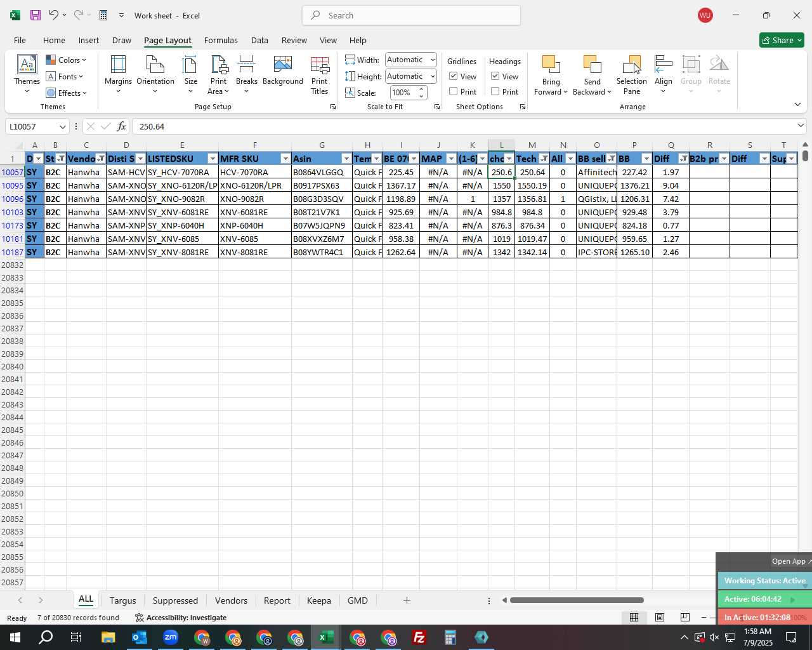The width and height of the screenshot is (812, 650).
Task: Open the Targus sheet tab
Action: (x=122, y=600)
